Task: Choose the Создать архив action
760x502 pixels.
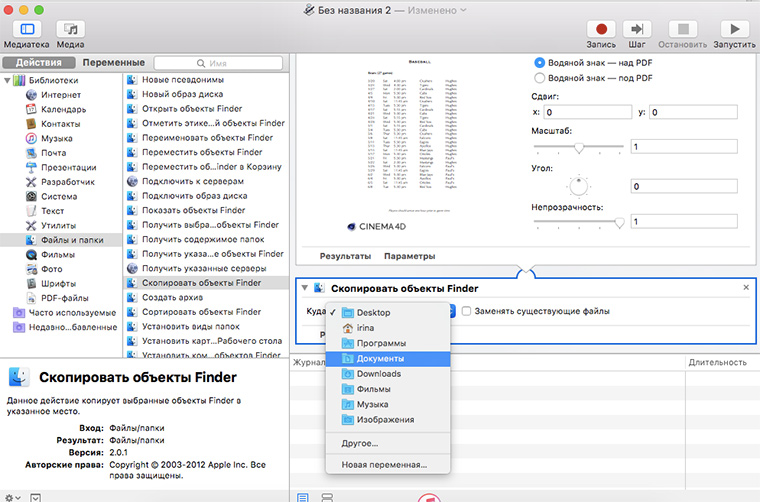Action: point(174,298)
